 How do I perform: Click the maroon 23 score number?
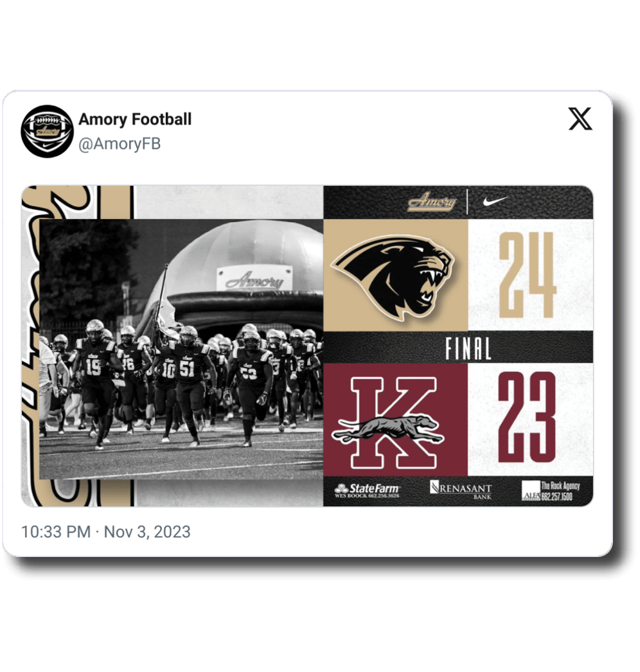(527, 416)
